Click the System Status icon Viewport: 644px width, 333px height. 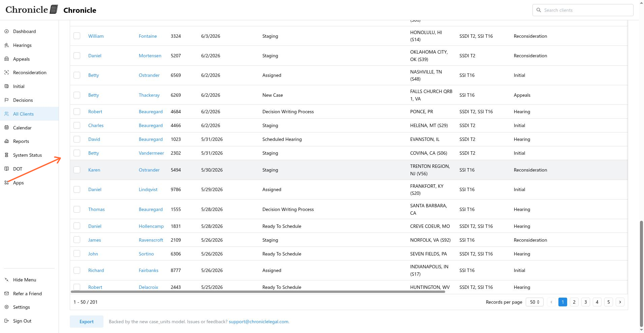(6, 155)
